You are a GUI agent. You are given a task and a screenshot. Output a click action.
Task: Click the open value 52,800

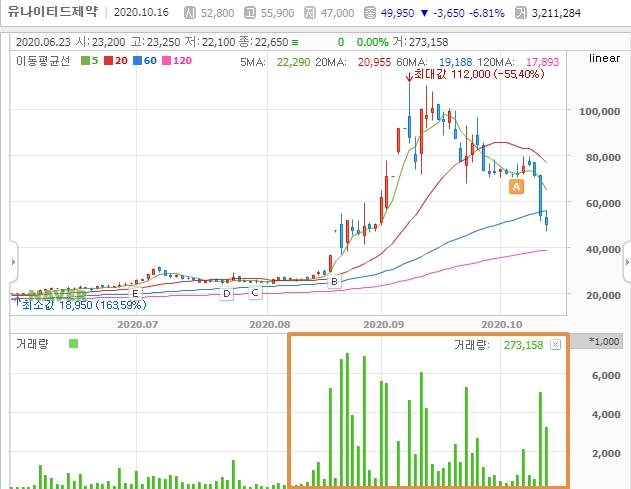(217, 13)
